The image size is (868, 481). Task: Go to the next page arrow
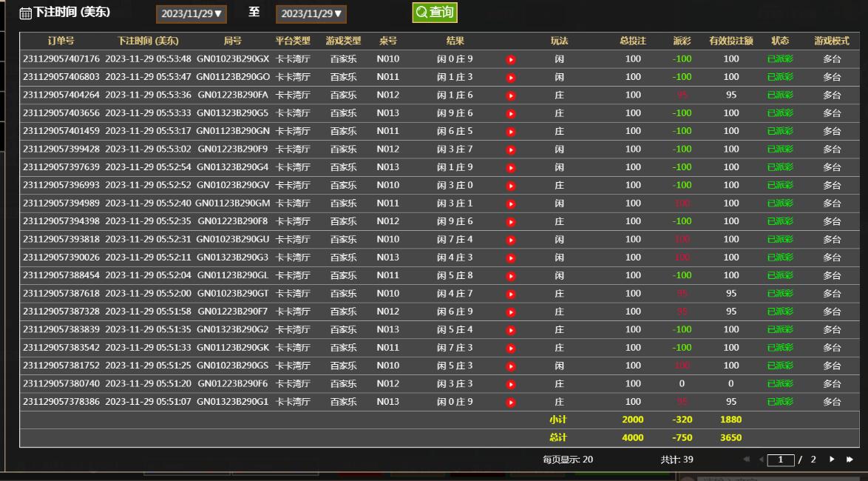coord(833,460)
